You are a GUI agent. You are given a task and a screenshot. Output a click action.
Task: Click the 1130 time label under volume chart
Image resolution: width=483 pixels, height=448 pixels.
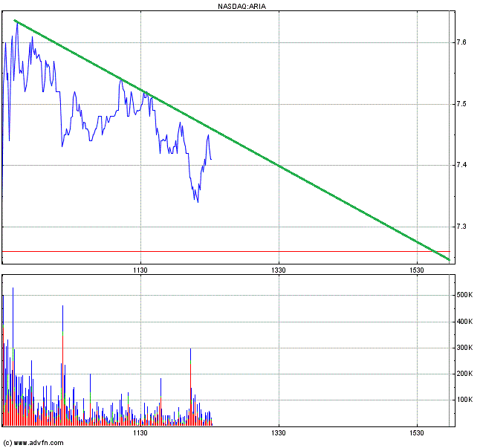pos(140,432)
